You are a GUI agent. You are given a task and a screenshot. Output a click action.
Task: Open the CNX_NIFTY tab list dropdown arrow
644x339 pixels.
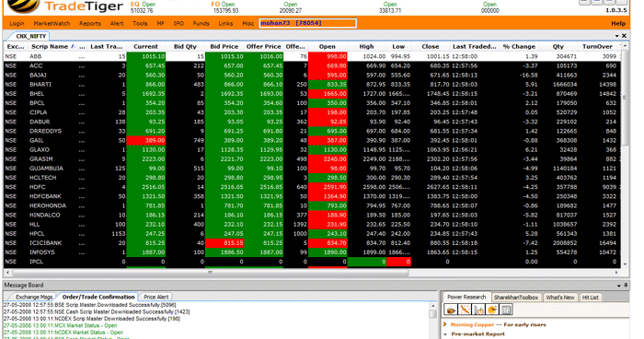click(x=617, y=36)
